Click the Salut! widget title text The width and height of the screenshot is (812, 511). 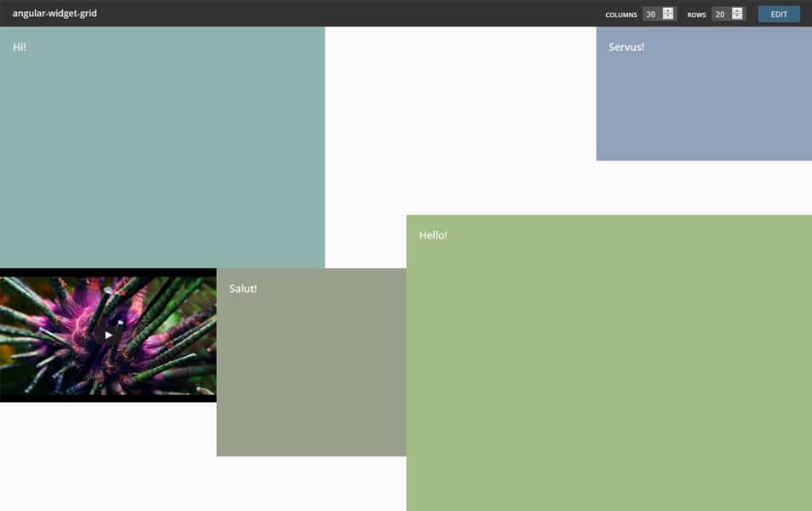click(x=244, y=288)
